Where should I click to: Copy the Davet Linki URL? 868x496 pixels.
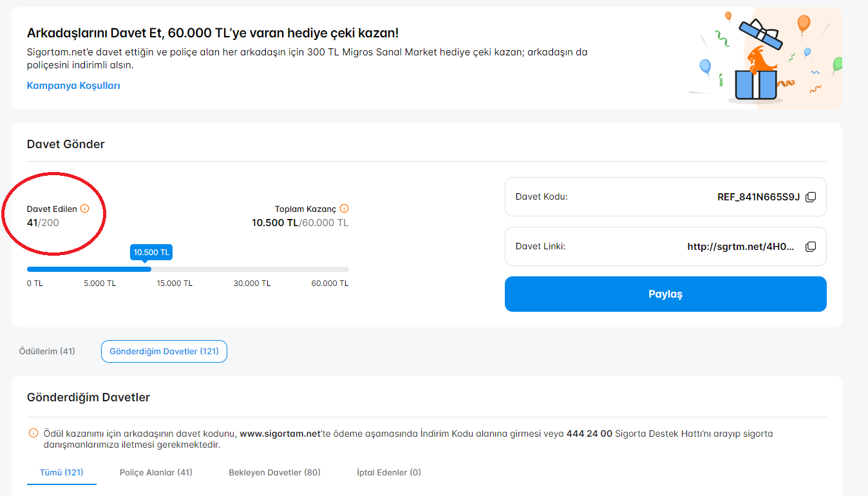[x=811, y=247]
